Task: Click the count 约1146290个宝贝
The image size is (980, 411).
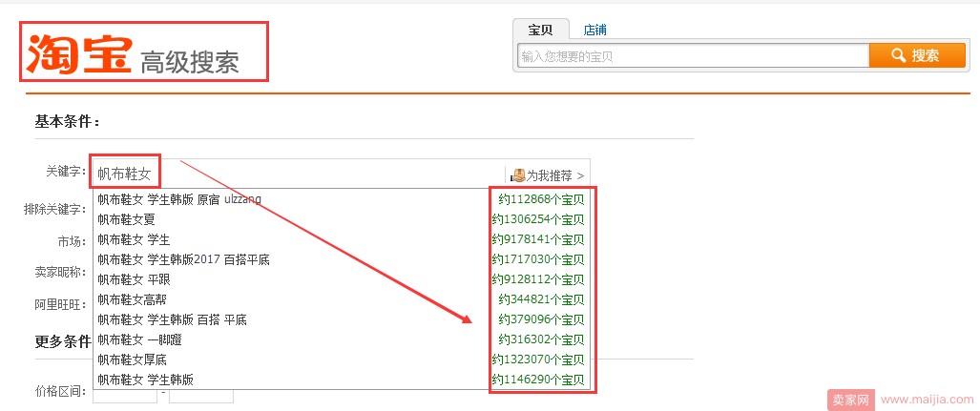Action: (x=538, y=380)
